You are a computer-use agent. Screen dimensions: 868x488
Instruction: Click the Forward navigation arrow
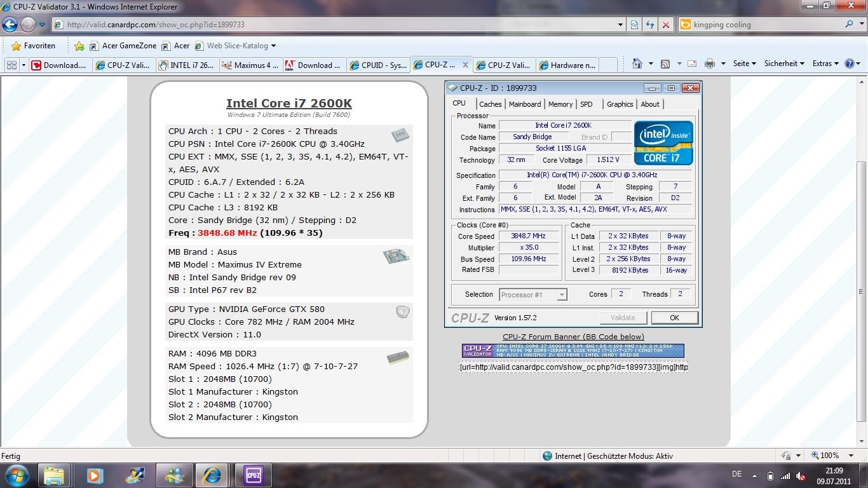[28, 25]
